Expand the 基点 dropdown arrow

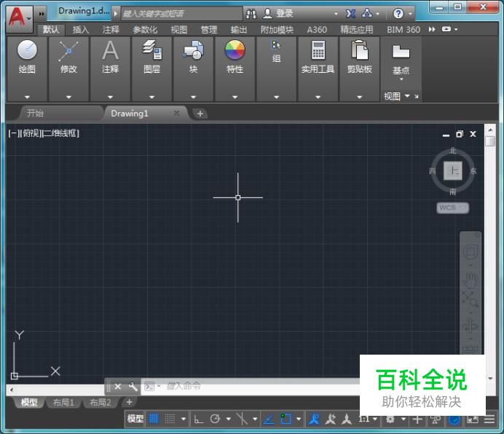[401, 79]
